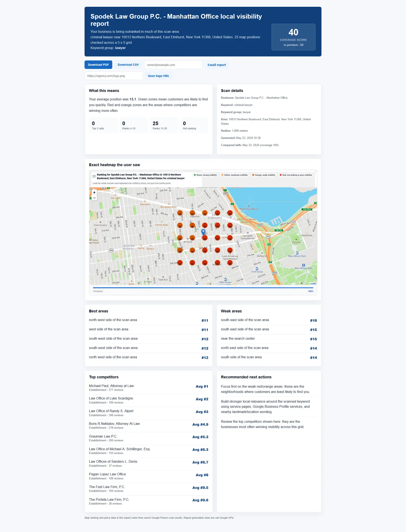
Task: Select Boris R Nektalov, Attorney At Law
Action: coord(148,425)
